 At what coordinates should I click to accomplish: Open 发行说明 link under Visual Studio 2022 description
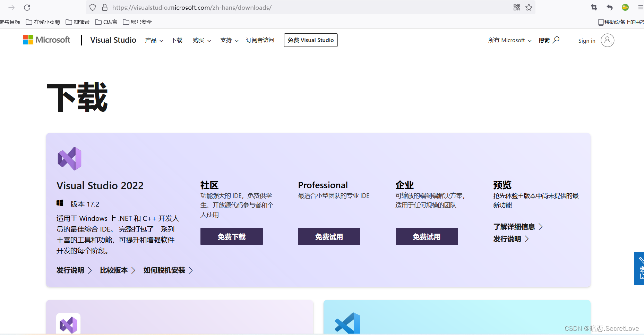(x=74, y=270)
